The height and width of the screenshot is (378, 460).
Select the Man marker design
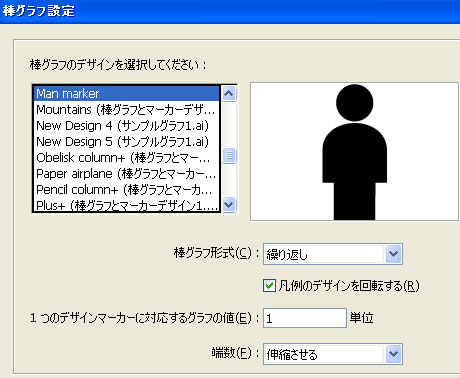pos(127,94)
